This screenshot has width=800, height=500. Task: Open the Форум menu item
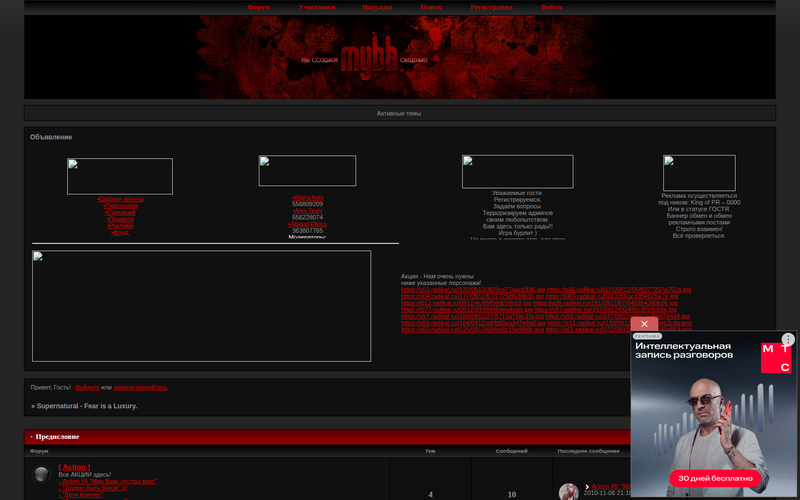pyautogui.click(x=259, y=7)
